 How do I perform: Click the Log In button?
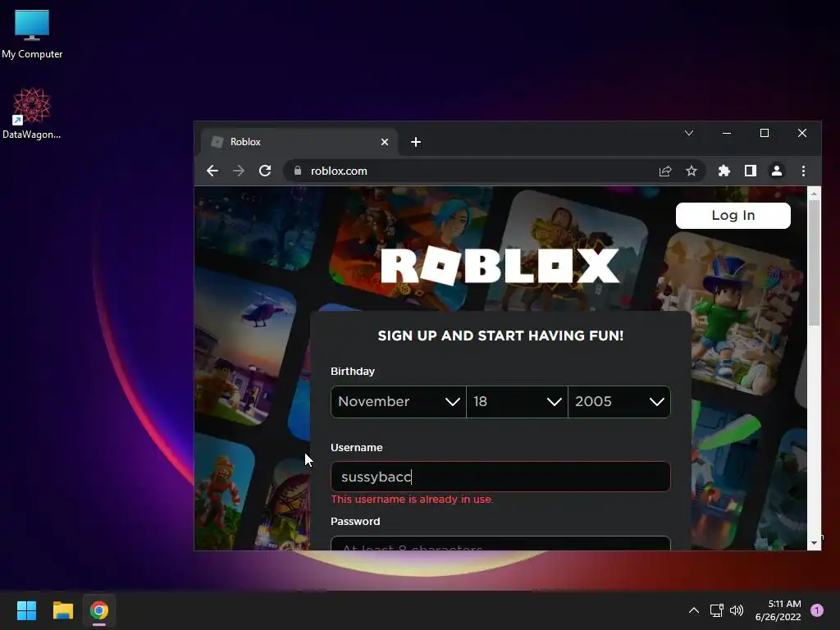[x=733, y=216]
